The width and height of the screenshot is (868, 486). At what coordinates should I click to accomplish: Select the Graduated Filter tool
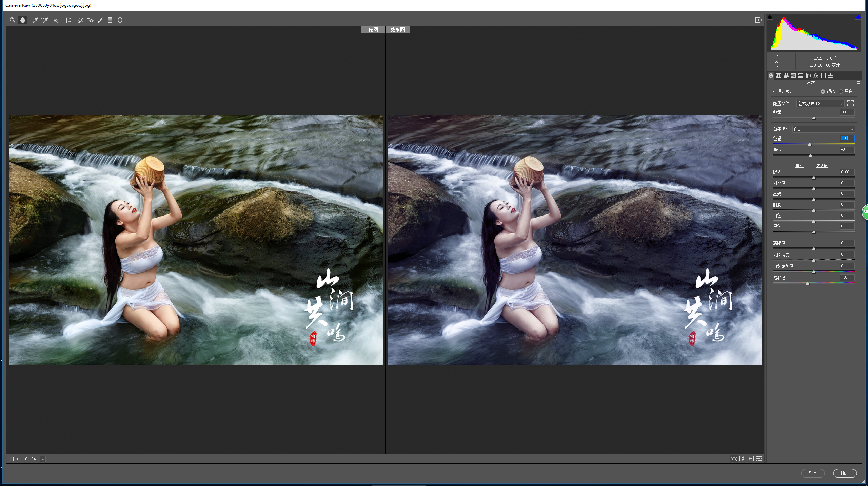point(110,20)
